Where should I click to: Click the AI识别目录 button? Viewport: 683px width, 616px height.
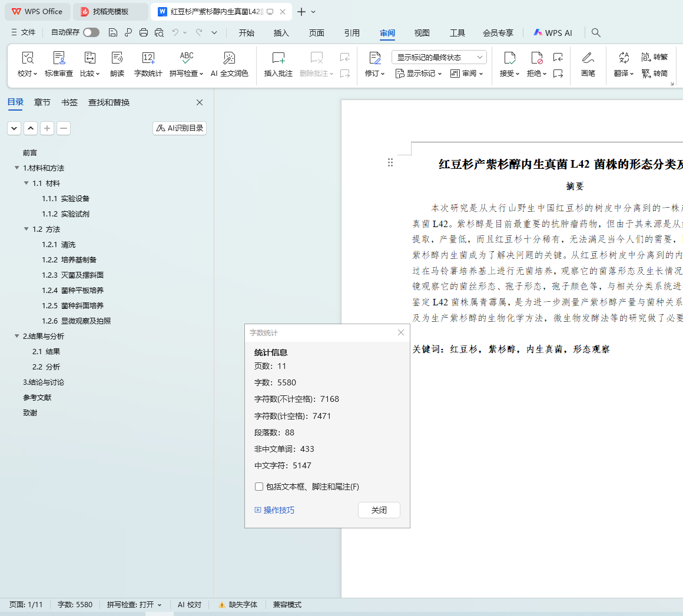180,128
